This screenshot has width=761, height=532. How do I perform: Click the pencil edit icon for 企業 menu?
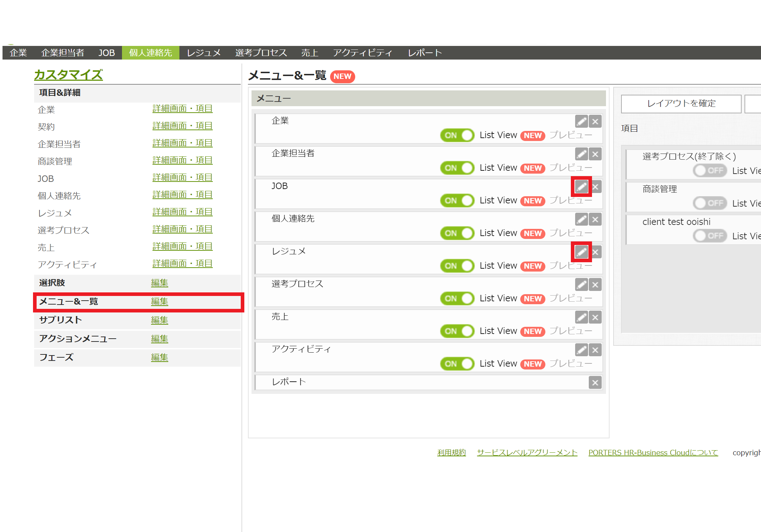(x=581, y=121)
